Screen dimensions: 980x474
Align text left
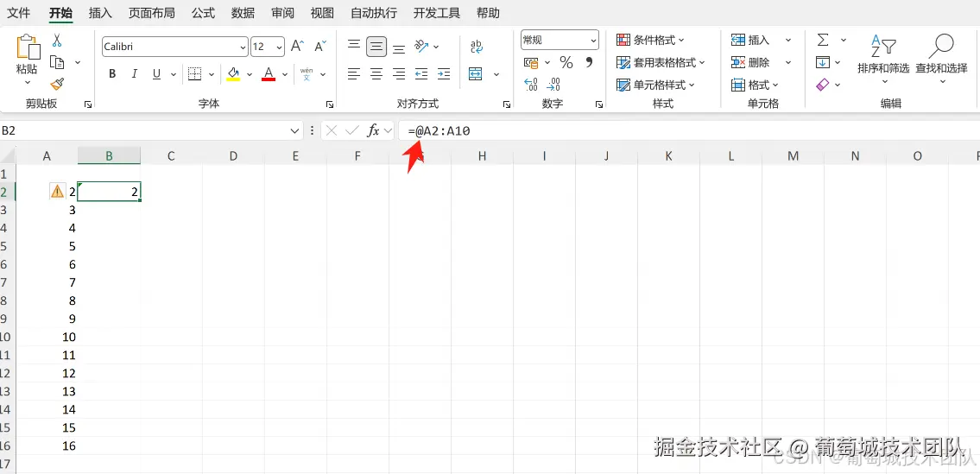[x=354, y=74]
